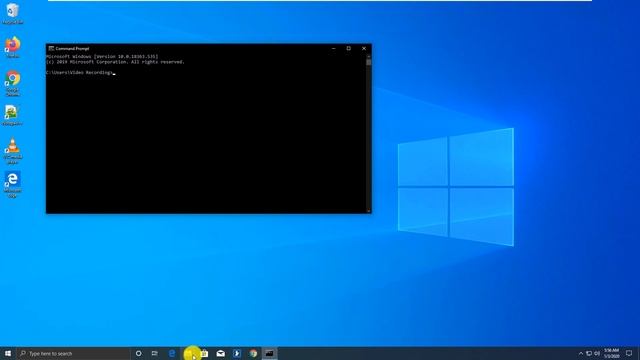640x360 pixels.
Task: Click the Command Prompt scrollbar thumb
Action: tap(369, 62)
